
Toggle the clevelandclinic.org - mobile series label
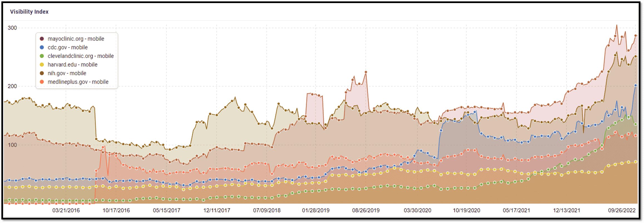click(x=81, y=56)
